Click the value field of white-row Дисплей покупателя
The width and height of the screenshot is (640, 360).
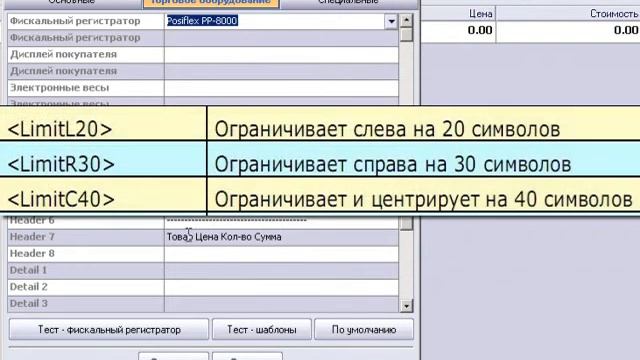pyautogui.click(x=281, y=55)
